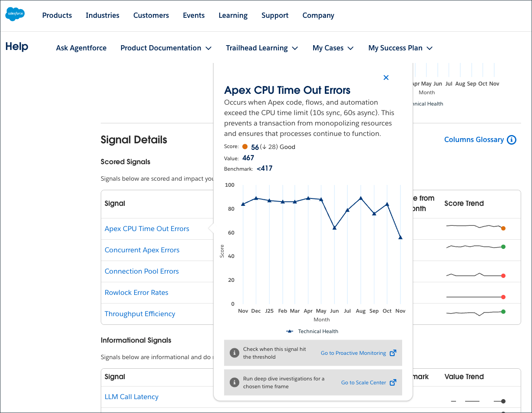532x413 pixels.
Task: Click info icon next to deep dive note
Action: coord(234,382)
